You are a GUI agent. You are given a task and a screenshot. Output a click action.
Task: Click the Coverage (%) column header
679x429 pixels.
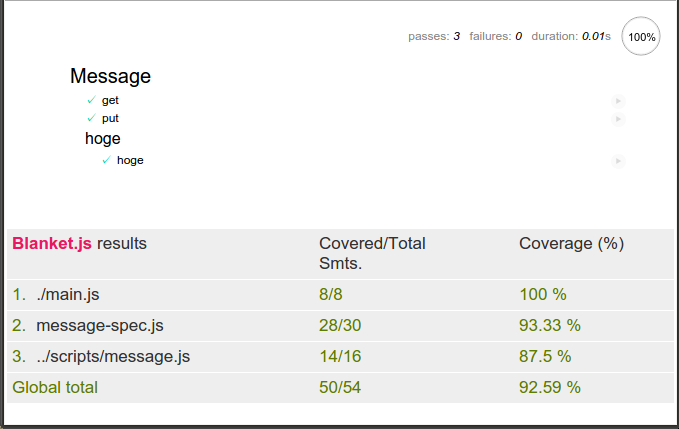(571, 244)
